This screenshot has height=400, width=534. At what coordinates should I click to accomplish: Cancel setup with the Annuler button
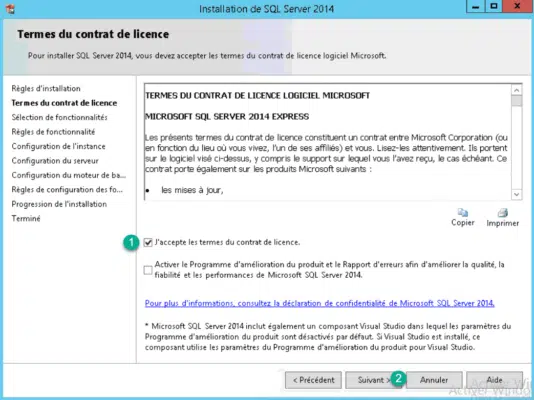point(434,380)
